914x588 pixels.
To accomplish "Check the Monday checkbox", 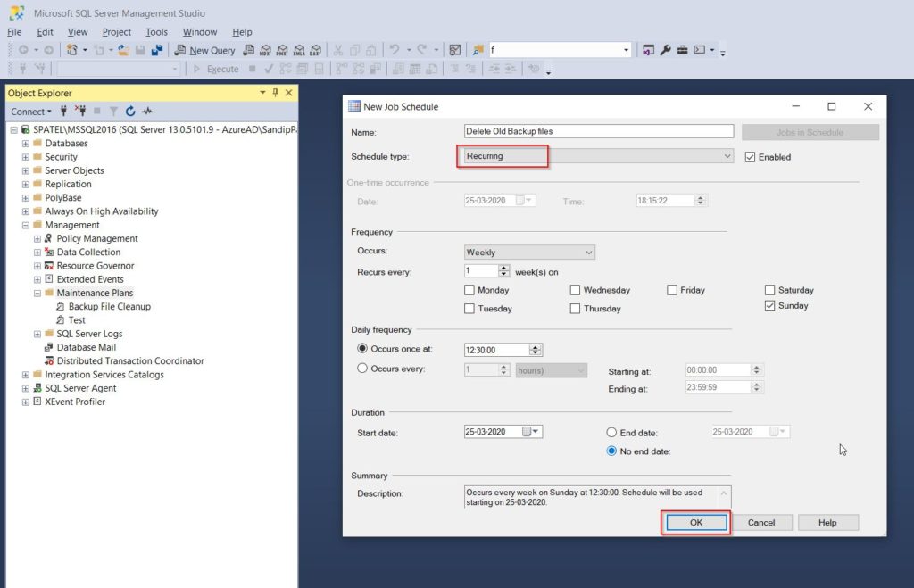I will [x=469, y=290].
